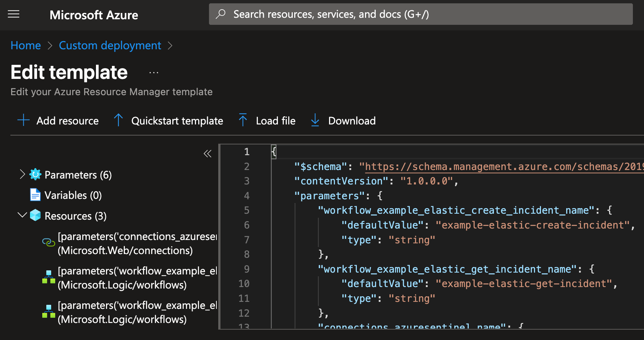The width and height of the screenshot is (644, 340).
Task: Click the first Logic workflows resource icon
Action: pyautogui.click(x=49, y=277)
